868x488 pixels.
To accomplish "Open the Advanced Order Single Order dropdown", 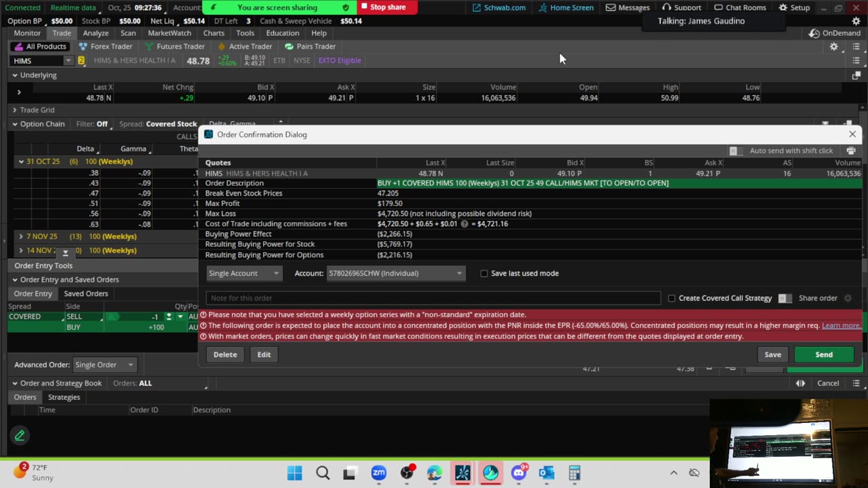I will 104,365.
